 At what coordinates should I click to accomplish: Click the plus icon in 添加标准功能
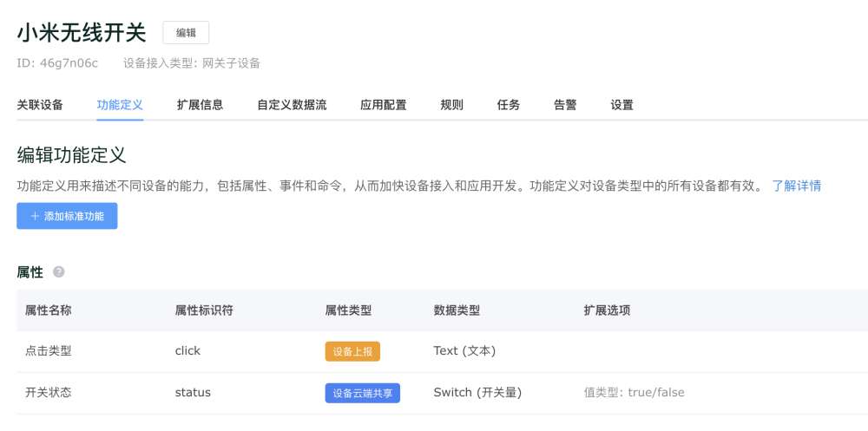35,216
